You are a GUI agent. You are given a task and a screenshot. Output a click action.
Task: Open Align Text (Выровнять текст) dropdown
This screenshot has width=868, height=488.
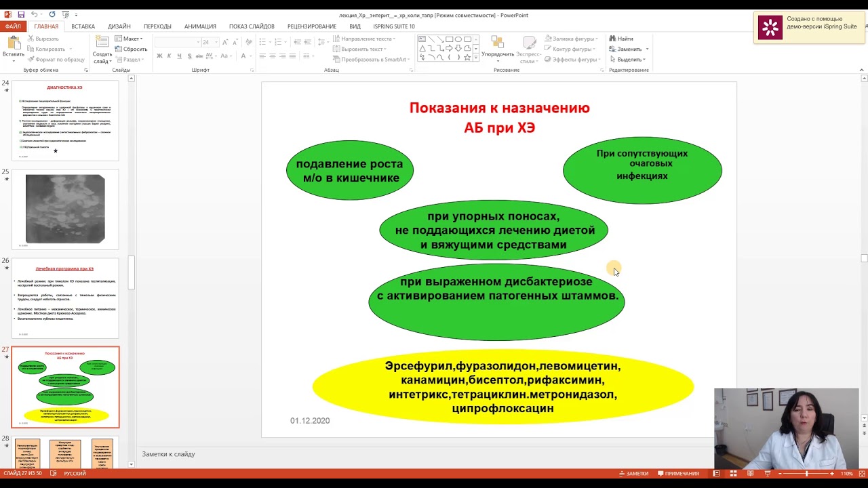361,49
